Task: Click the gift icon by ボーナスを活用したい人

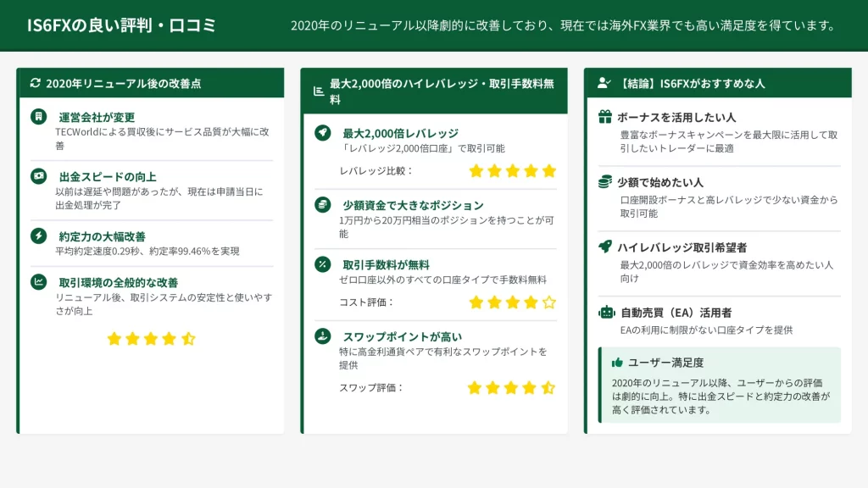Action: pyautogui.click(x=605, y=117)
